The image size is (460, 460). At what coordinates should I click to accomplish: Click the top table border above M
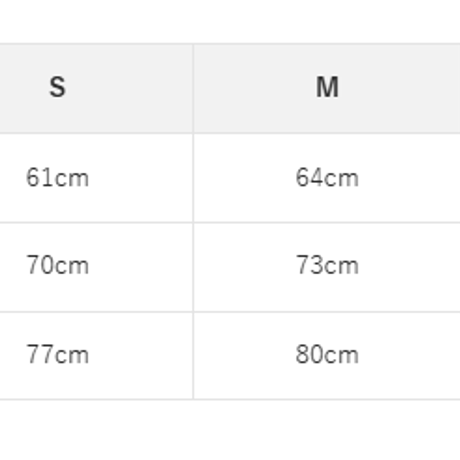(327, 44)
